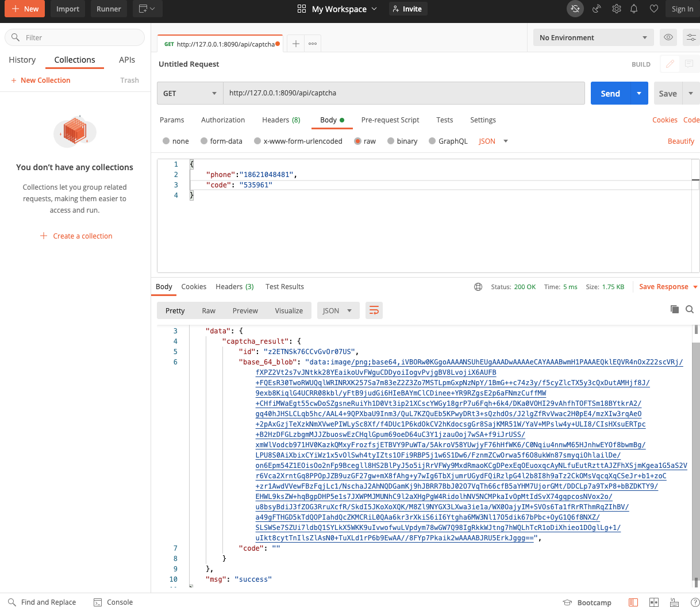Toggle the wrap lines icon in response
This screenshot has width=700, height=607.
[374, 310]
